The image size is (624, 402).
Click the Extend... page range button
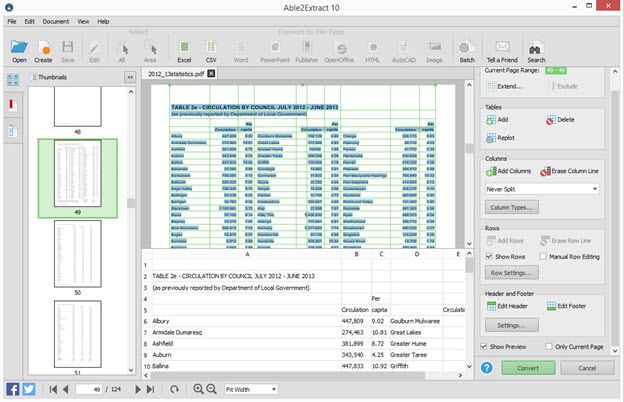pos(504,86)
